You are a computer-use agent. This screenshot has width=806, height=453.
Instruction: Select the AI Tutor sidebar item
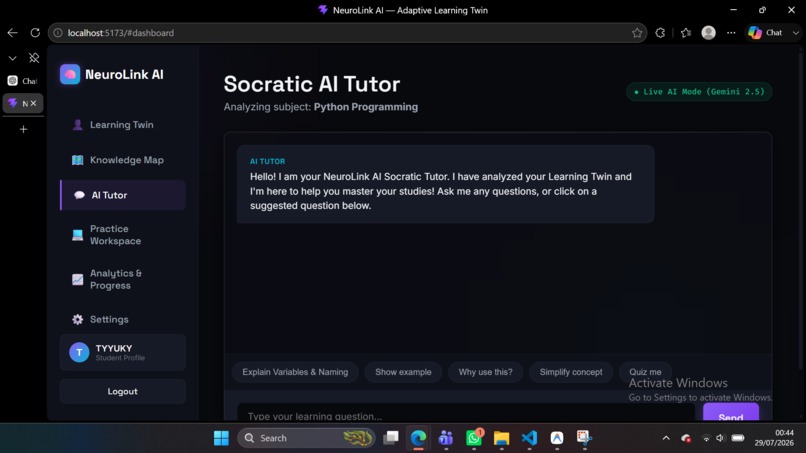122,195
